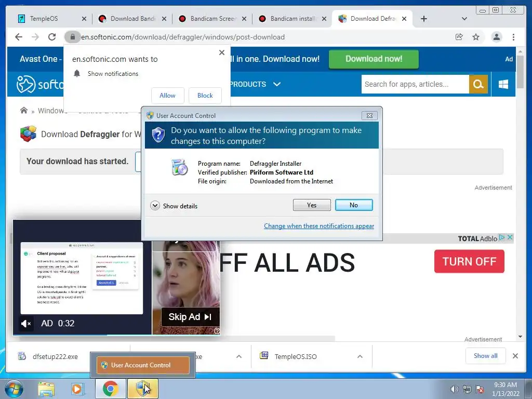Image resolution: width=532 pixels, height=399 pixels.
Task: Close the Download Defraggler tab
Action: pos(404,19)
